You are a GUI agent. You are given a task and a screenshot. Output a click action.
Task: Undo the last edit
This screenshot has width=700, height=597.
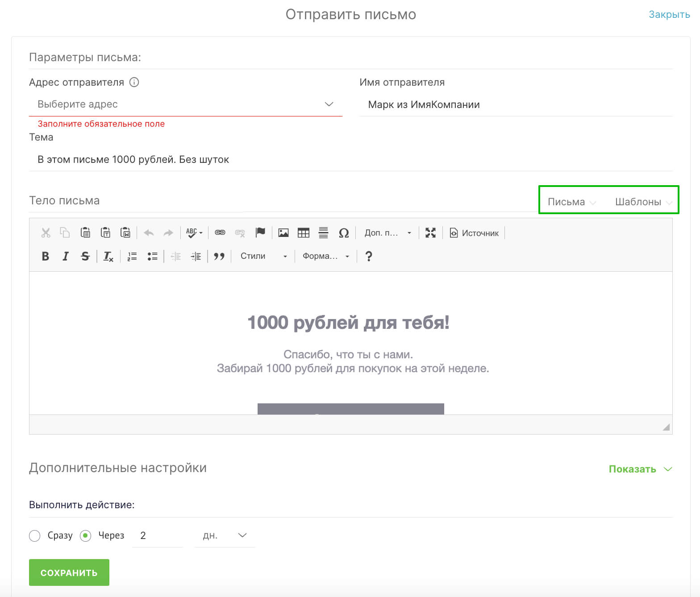click(x=149, y=232)
